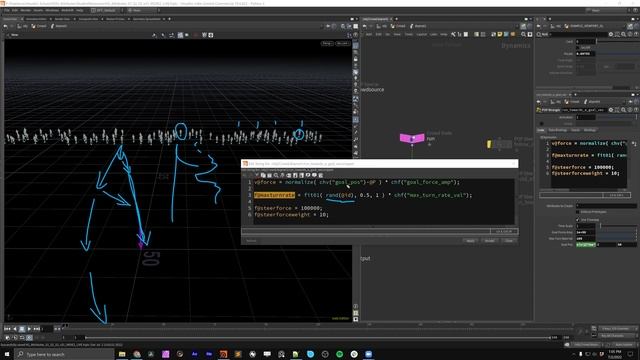
Task: Open the Inputs tab of POP Wrangle
Action: [x=576, y=130]
